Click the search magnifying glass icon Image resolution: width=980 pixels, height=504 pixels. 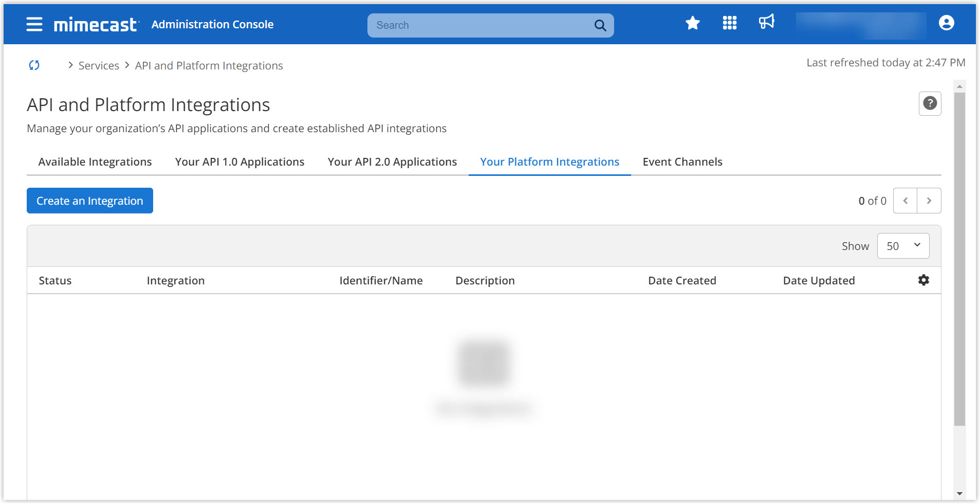coord(599,25)
